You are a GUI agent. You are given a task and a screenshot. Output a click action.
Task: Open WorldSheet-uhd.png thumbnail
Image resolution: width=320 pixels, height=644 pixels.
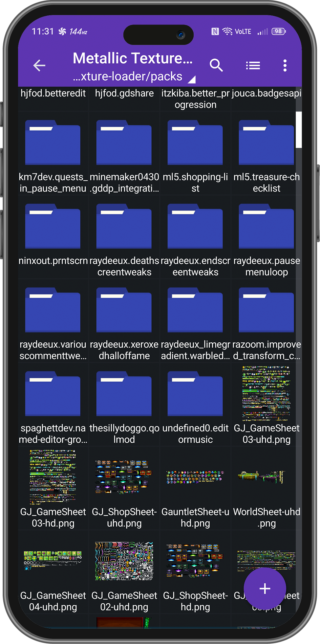(262, 477)
